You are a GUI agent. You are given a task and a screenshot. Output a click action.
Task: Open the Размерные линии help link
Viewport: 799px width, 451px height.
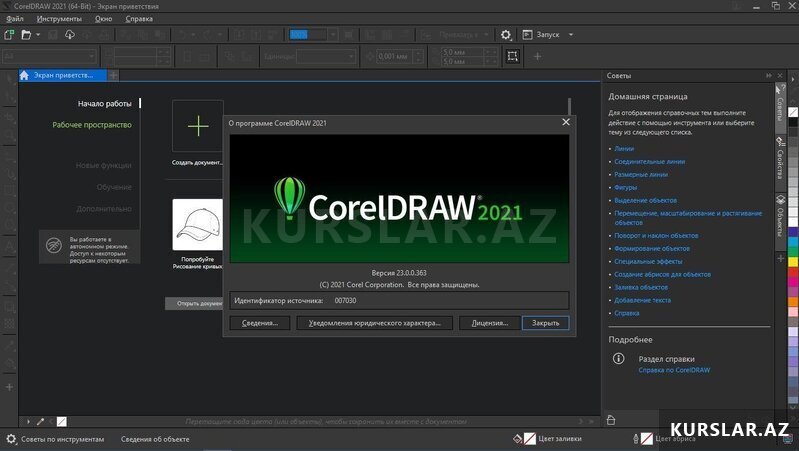pos(641,174)
